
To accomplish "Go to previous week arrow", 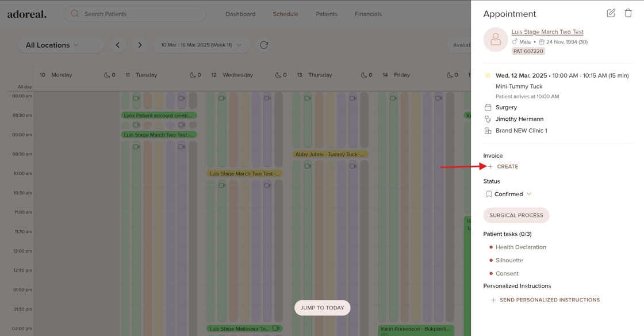I will [118, 45].
